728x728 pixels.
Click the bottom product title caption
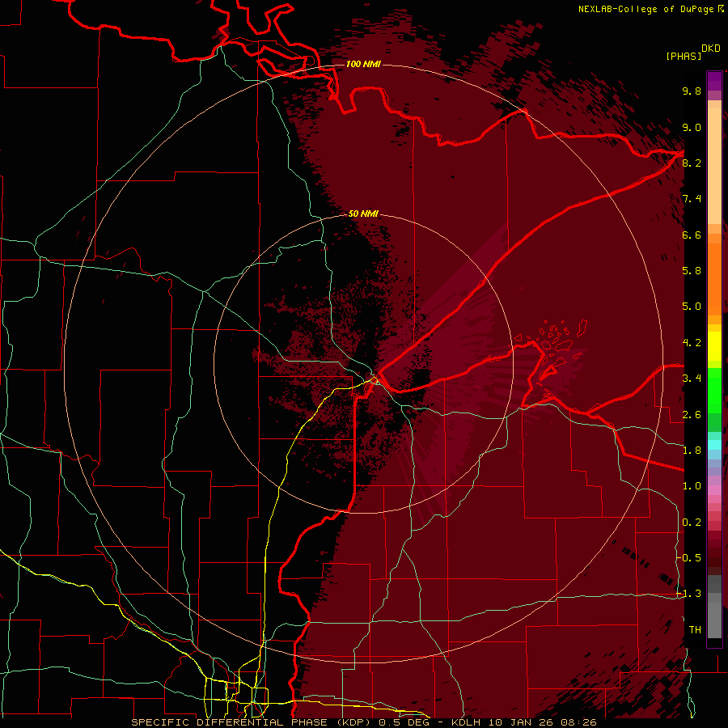pos(363,722)
